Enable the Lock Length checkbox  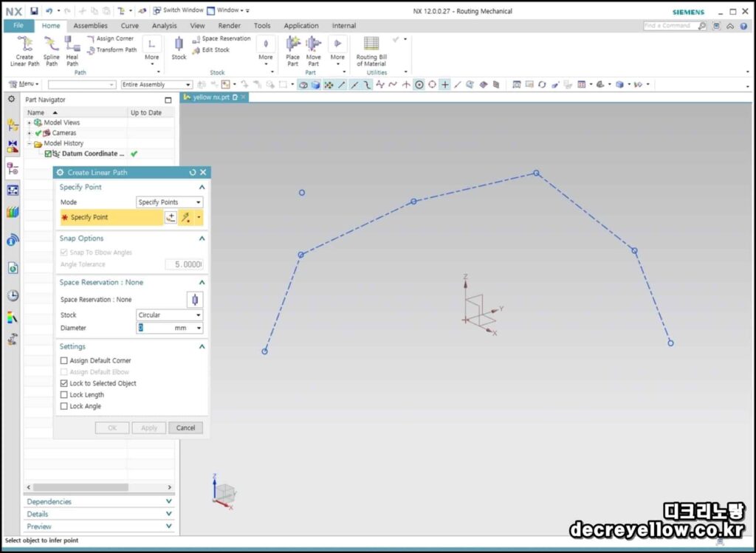(x=63, y=395)
